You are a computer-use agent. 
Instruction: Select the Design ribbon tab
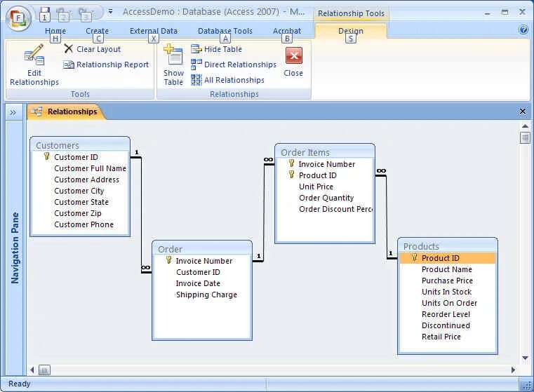[x=351, y=31]
